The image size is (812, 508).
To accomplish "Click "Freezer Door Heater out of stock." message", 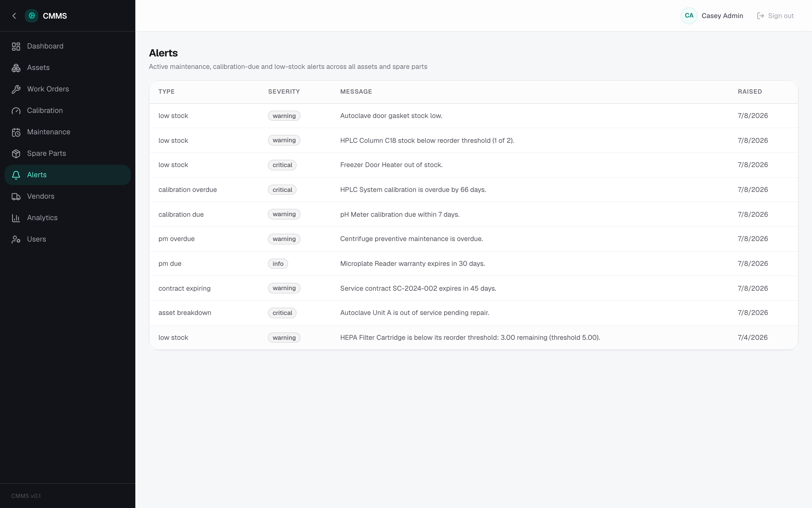I will point(391,165).
